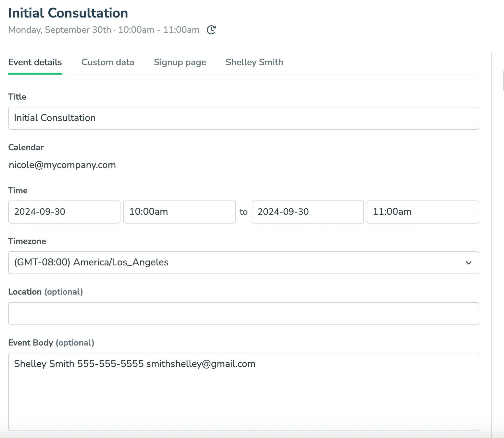Image resolution: width=504 pixels, height=438 pixels.
Task: Select the Shelley Smith tab
Action: point(254,62)
